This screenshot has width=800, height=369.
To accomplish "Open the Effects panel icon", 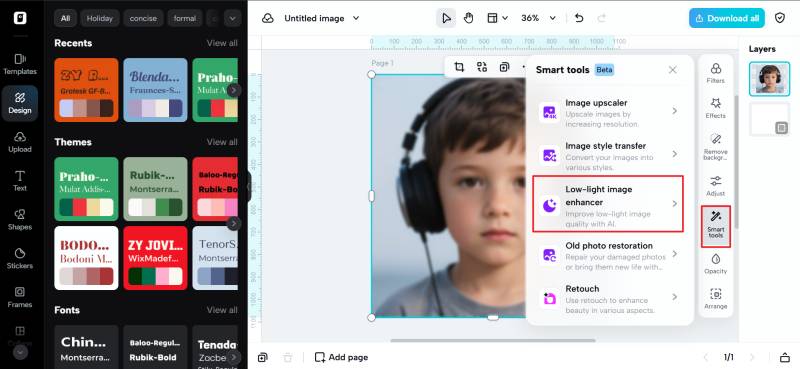I will (715, 108).
